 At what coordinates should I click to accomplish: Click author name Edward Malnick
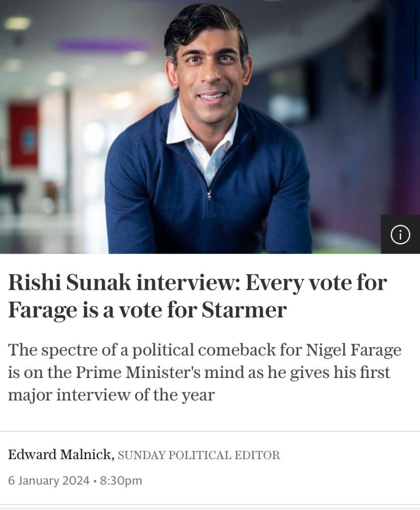pos(61,455)
